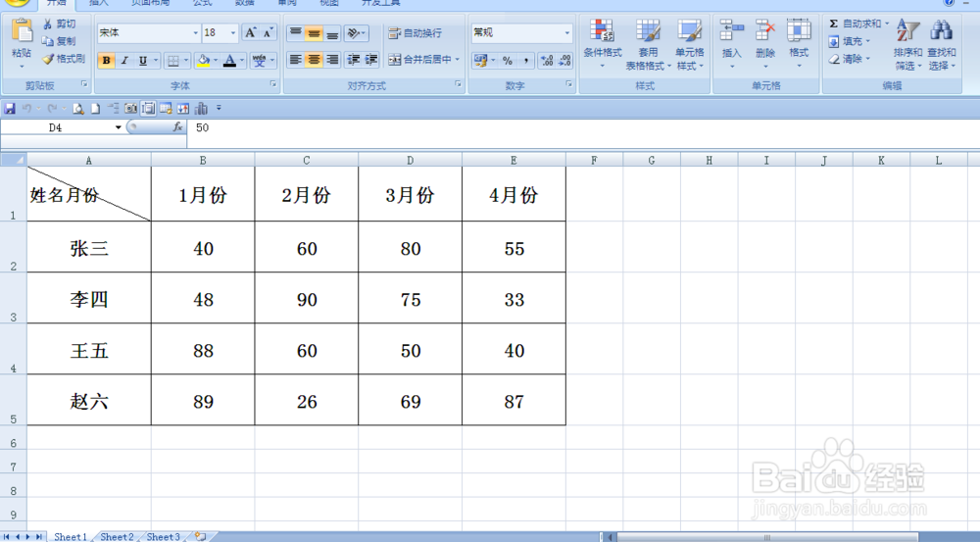This screenshot has width=980, height=542.
Task: Click the Format cells (格式) icon
Action: [x=799, y=30]
